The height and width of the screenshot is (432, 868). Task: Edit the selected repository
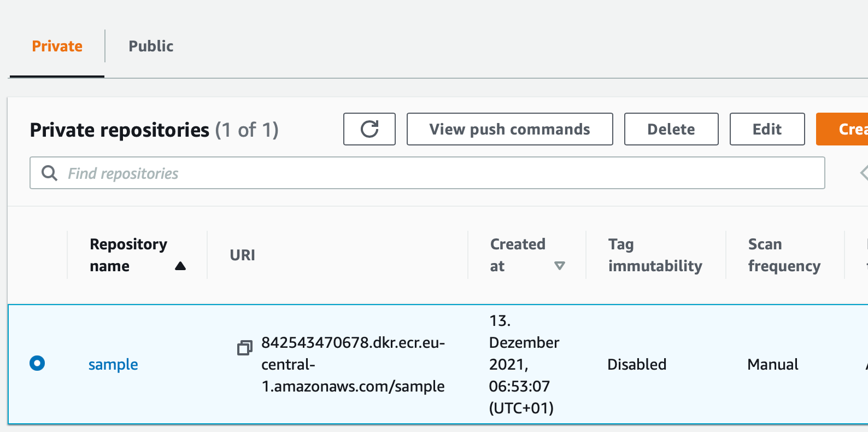click(x=767, y=129)
